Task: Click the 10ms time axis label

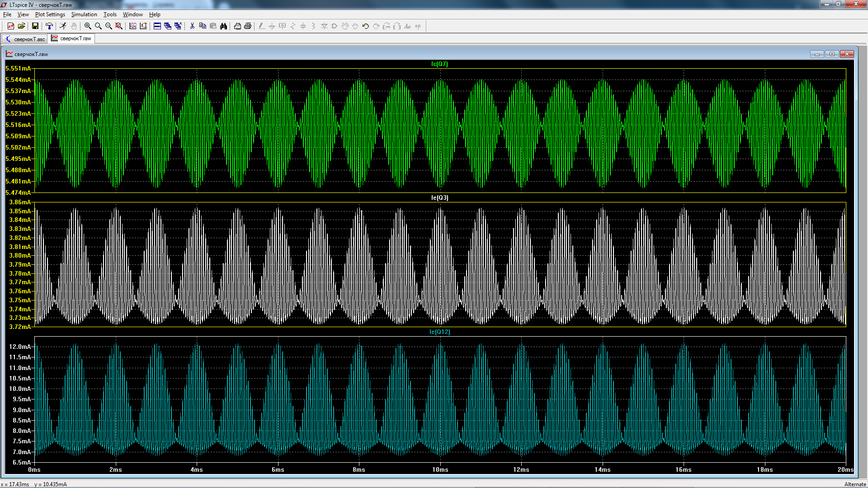Action: click(440, 469)
